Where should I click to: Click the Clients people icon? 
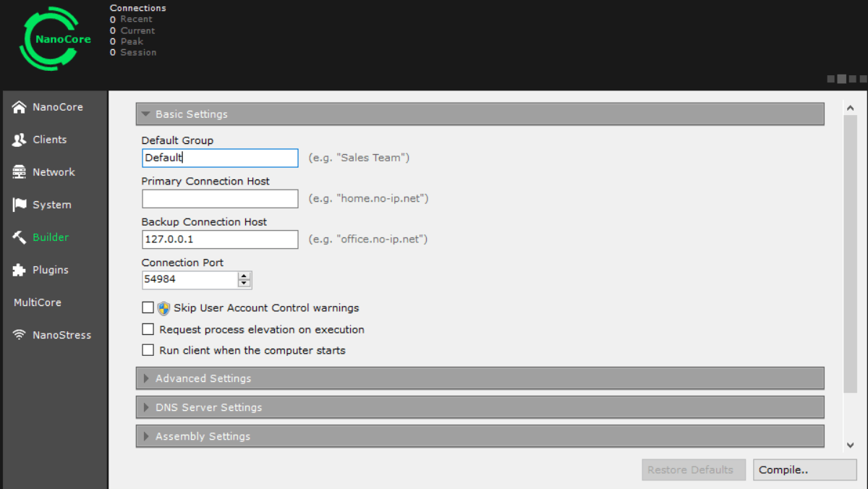(20, 140)
